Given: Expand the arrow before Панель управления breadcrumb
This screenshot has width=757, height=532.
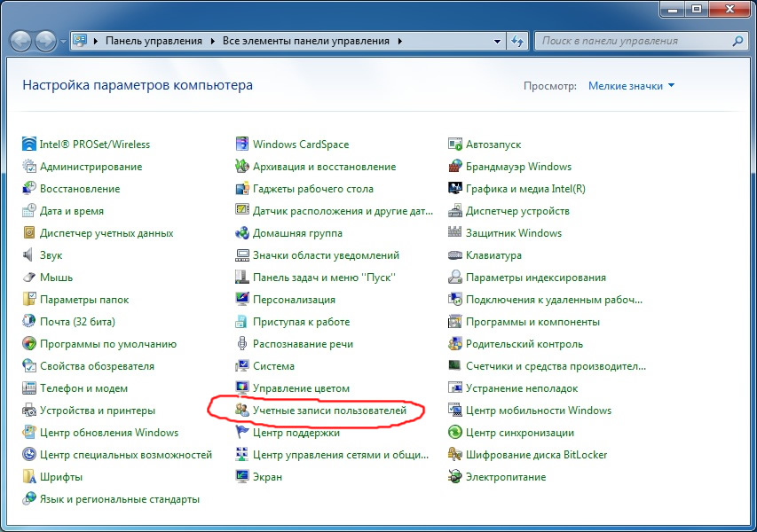Looking at the screenshot, I should (96, 41).
